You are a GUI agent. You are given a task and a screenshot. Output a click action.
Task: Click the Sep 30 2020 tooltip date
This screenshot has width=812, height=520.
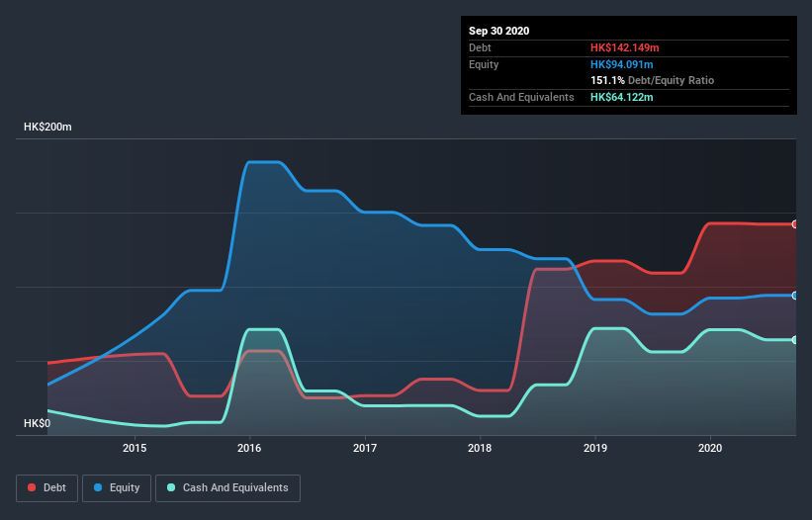coord(499,31)
